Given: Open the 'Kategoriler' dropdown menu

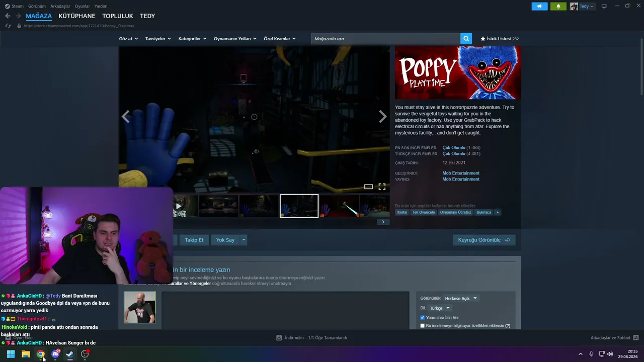Looking at the screenshot, I should [192, 39].
